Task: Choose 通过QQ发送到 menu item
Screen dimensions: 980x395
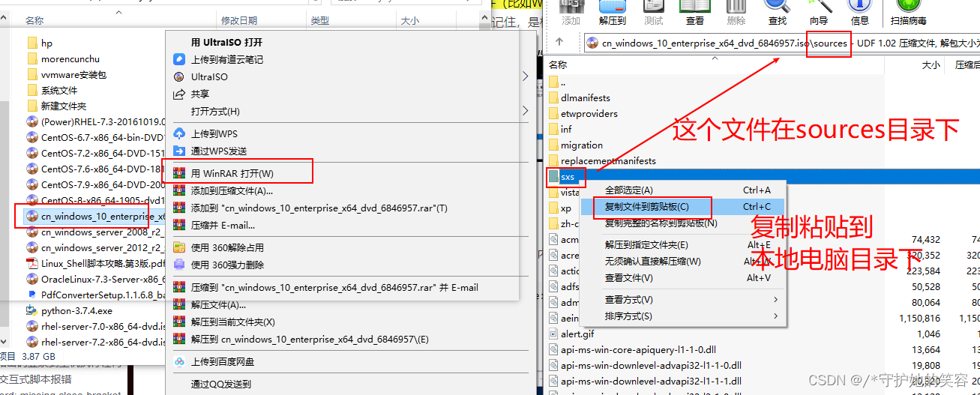Action: point(221,384)
